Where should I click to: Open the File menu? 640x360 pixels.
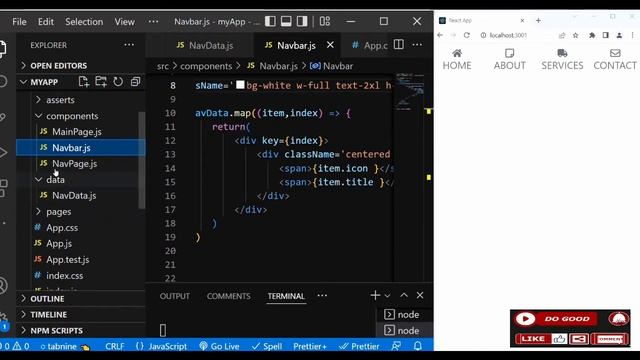pos(19,22)
